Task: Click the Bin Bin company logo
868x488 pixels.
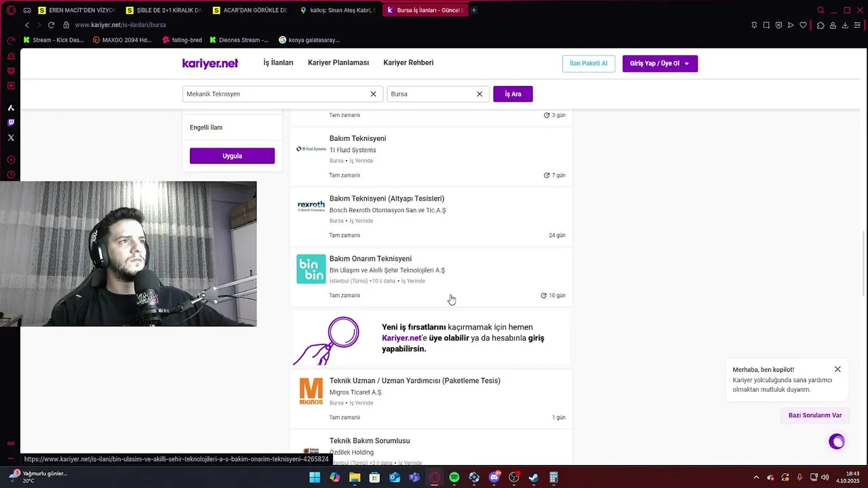Action: [311, 269]
